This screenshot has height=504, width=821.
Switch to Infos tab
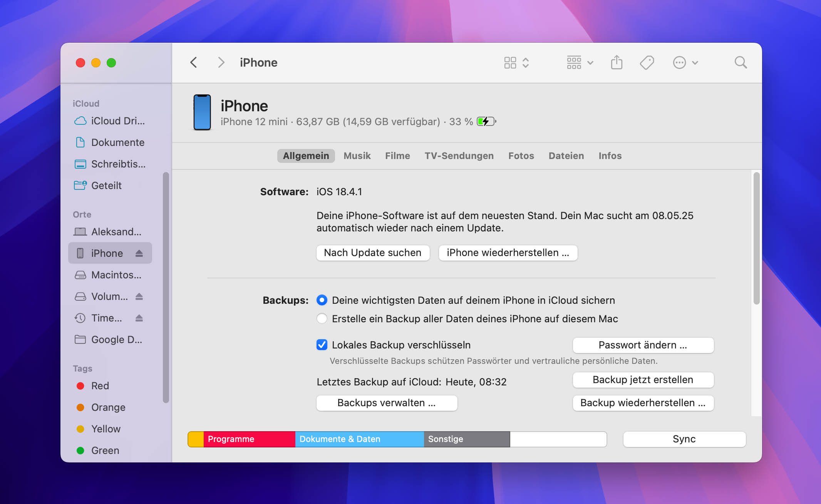tap(610, 156)
